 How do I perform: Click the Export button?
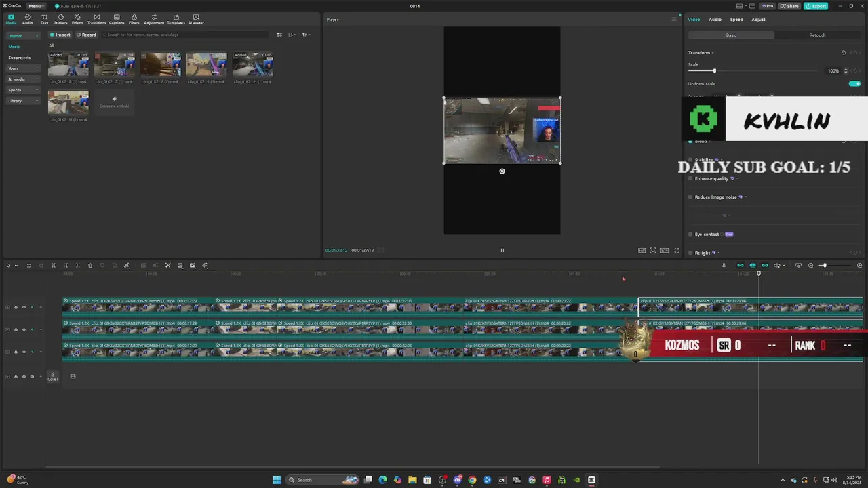pyautogui.click(x=816, y=6)
